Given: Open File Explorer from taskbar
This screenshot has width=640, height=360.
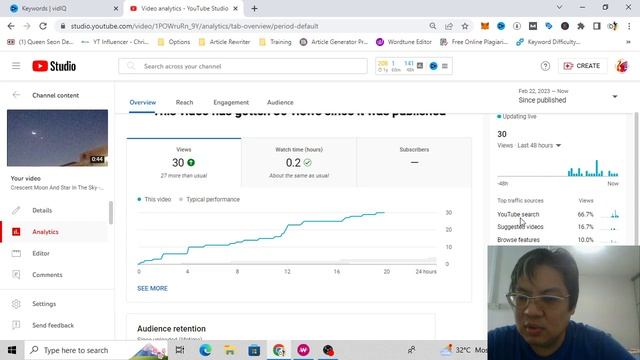Looking at the screenshot, I should pyautogui.click(x=230, y=350).
